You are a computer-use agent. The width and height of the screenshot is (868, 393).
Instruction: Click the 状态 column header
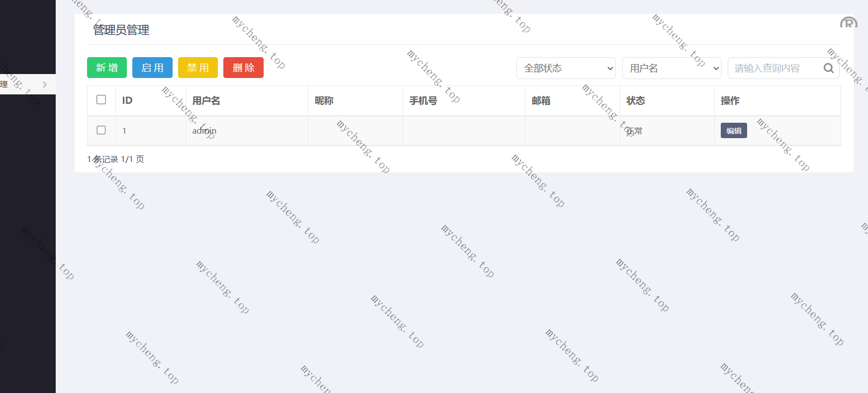pos(635,100)
